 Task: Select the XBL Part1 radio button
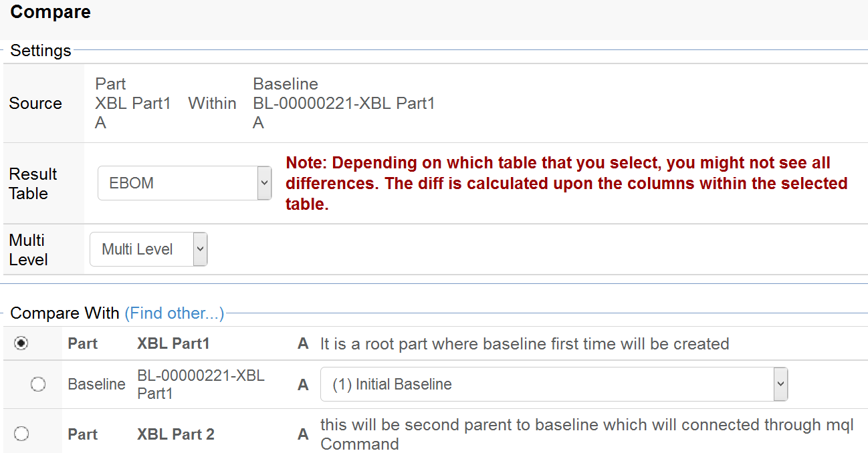pyautogui.click(x=22, y=343)
